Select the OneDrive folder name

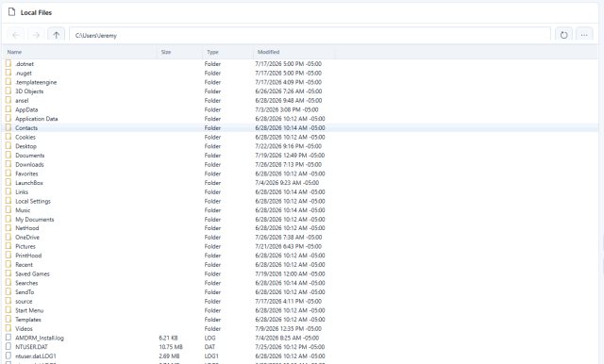(27, 238)
